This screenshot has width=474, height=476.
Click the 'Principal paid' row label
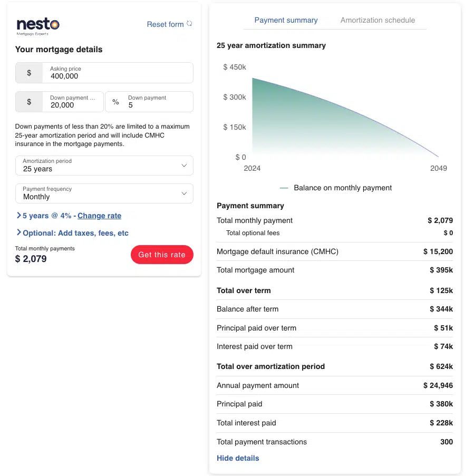(239, 404)
